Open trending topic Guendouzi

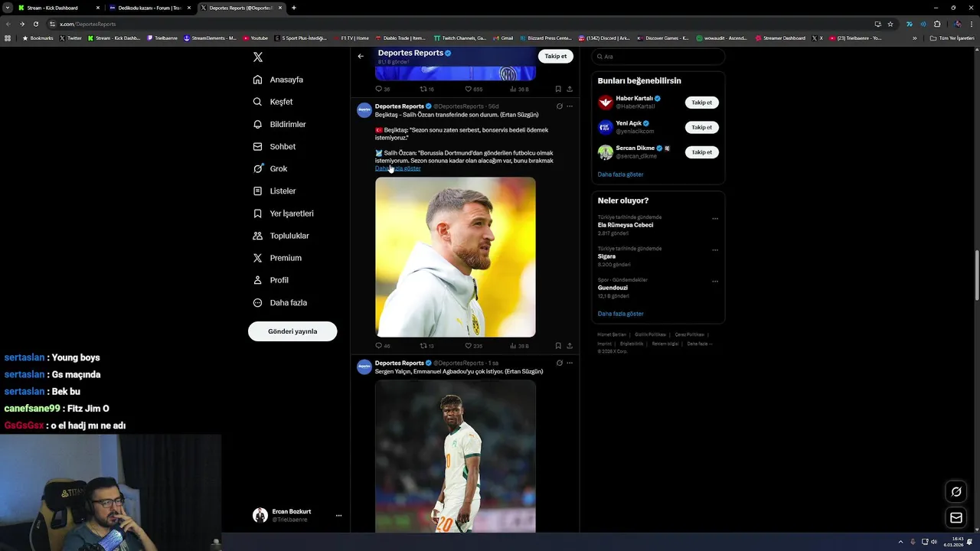(612, 288)
